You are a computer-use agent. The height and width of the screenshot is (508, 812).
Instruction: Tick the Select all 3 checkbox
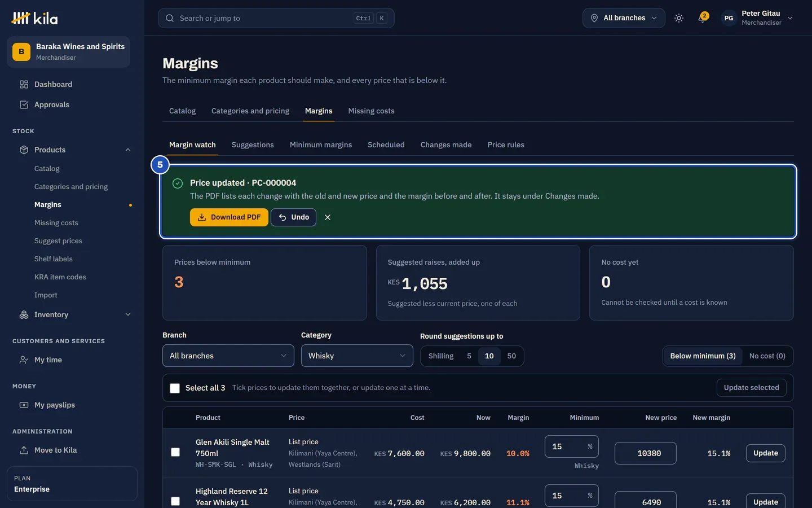[x=175, y=388]
